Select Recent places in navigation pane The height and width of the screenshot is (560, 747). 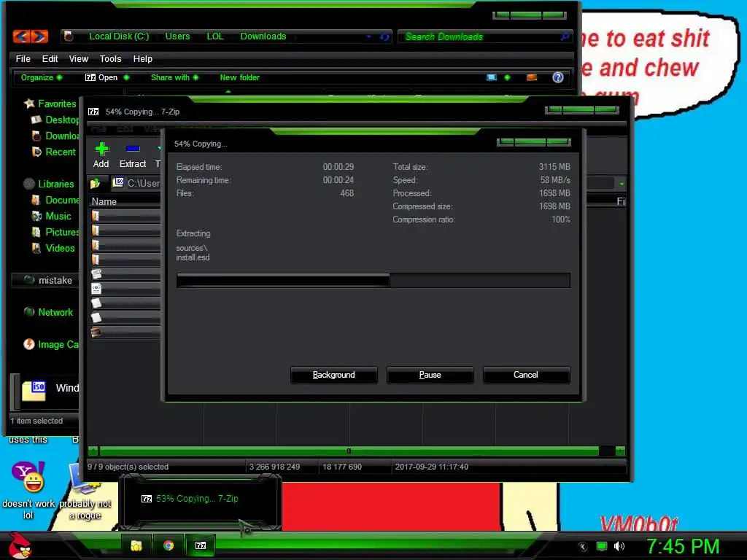(53, 152)
